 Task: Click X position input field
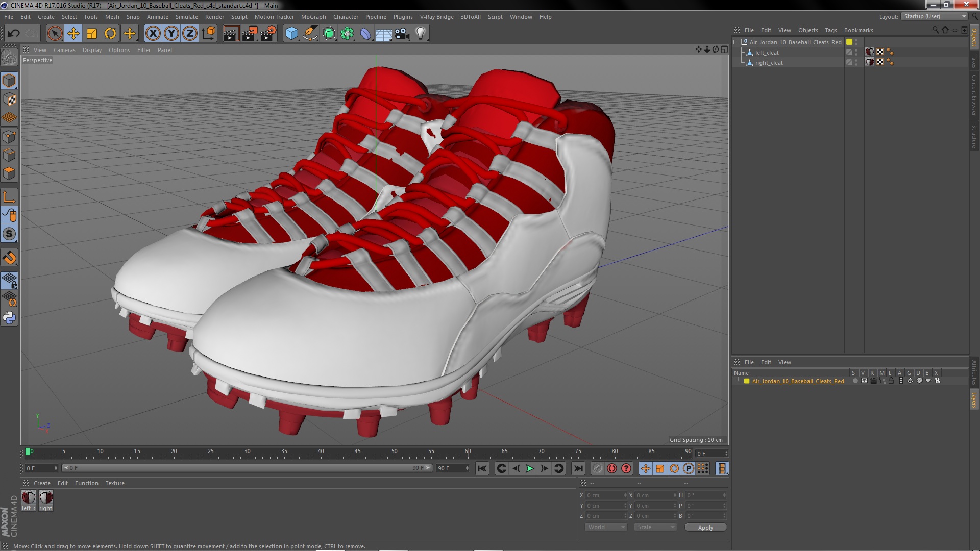pyautogui.click(x=606, y=495)
